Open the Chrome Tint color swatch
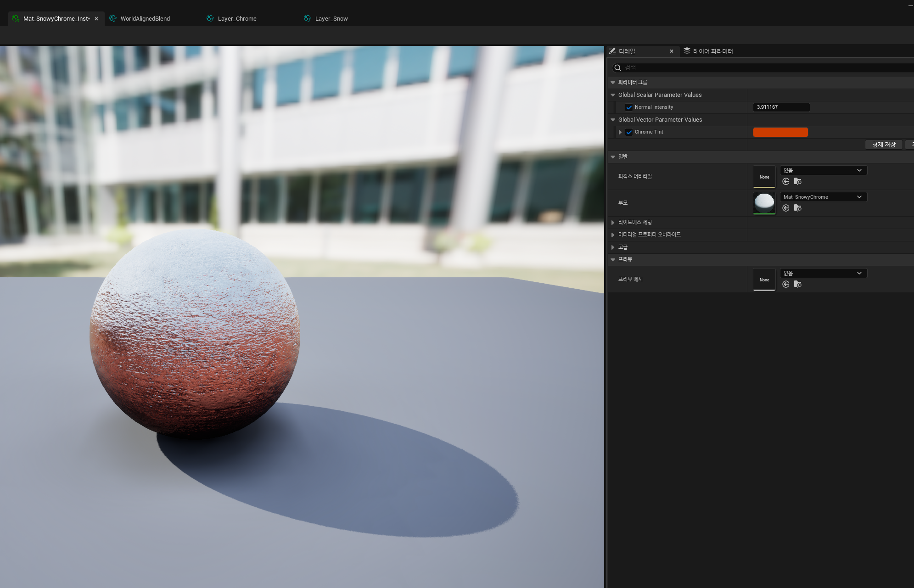The width and height of the screenshot is (914, 588). click(x=780, y=132)
